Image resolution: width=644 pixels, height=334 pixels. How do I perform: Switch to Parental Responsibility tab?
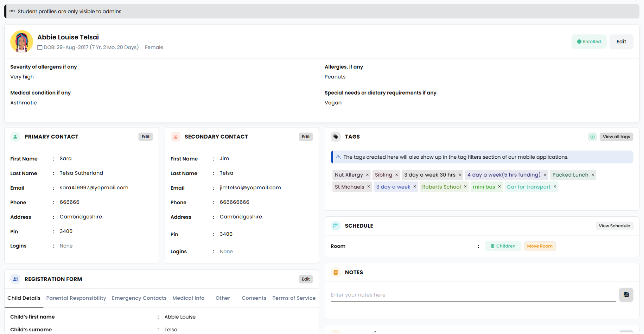point(76,298)
